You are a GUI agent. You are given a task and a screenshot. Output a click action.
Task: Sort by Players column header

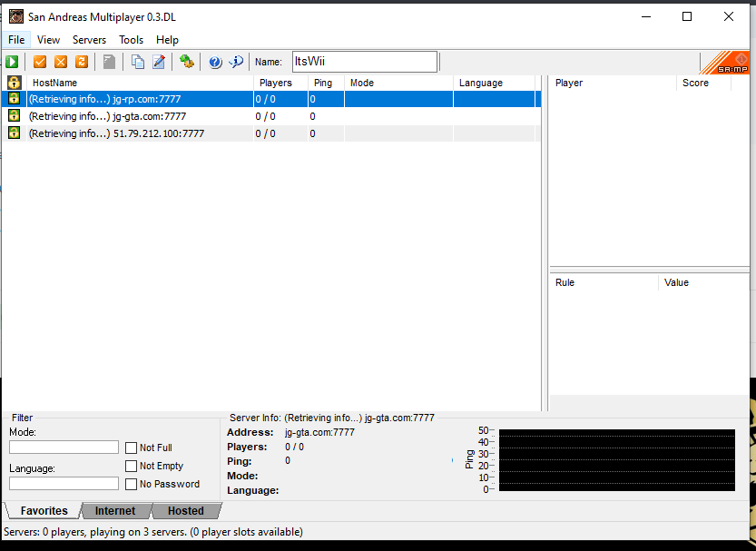tap(280, 83)
